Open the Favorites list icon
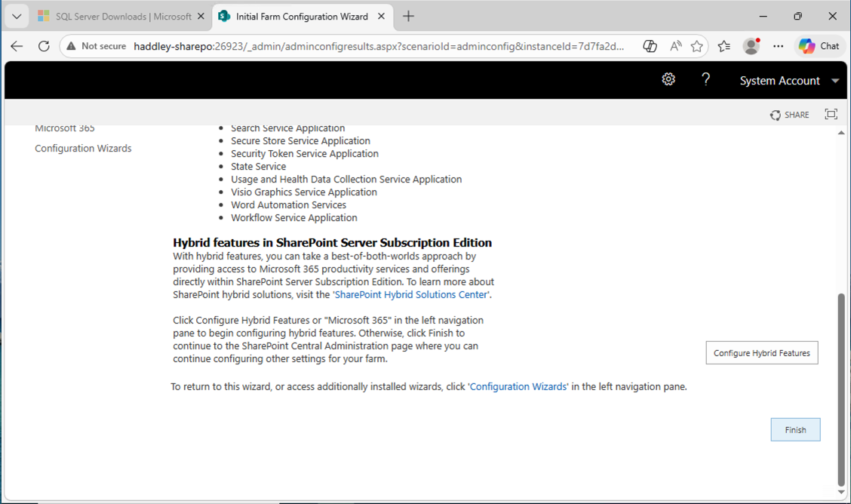The height and width of the screenshot is (504, 851). coord(724,46)
